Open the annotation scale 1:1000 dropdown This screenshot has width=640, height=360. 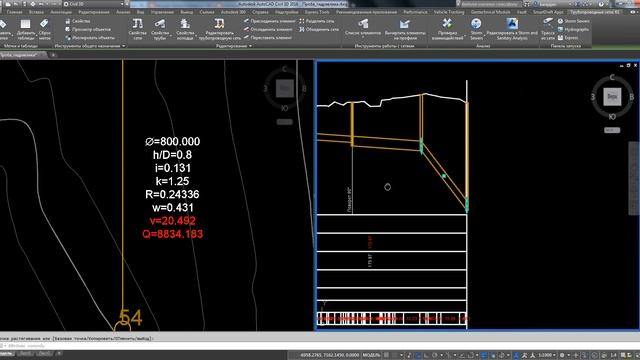(547, 355)
